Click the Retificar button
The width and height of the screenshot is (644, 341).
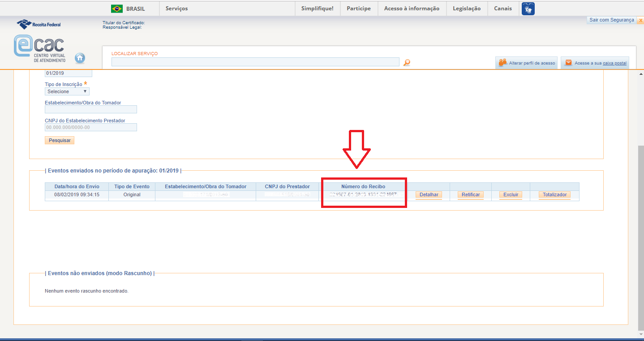click(470, 195)
